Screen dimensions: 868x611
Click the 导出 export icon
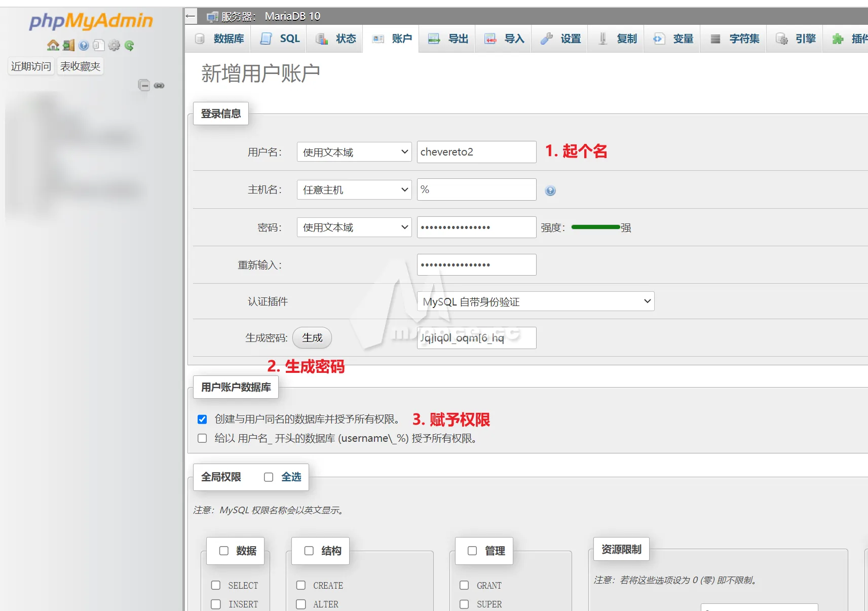(x=434, y=39)
